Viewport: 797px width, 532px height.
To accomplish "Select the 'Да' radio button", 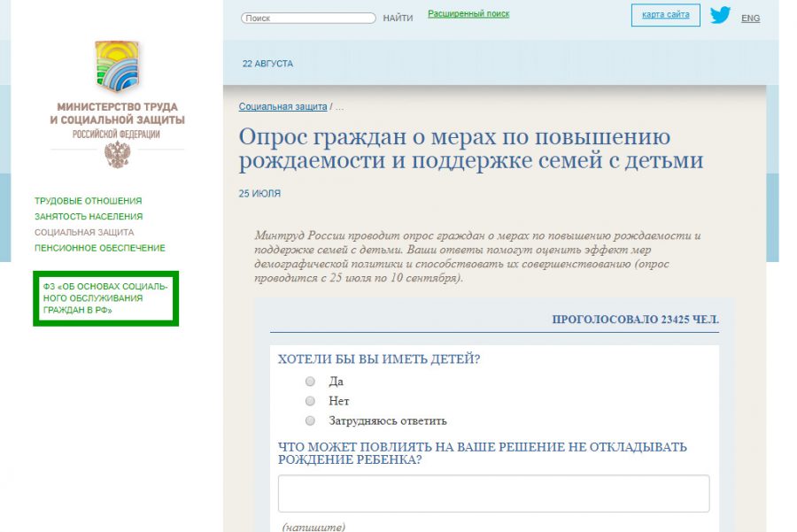I will pyautogui.click(x=310, y=382).
